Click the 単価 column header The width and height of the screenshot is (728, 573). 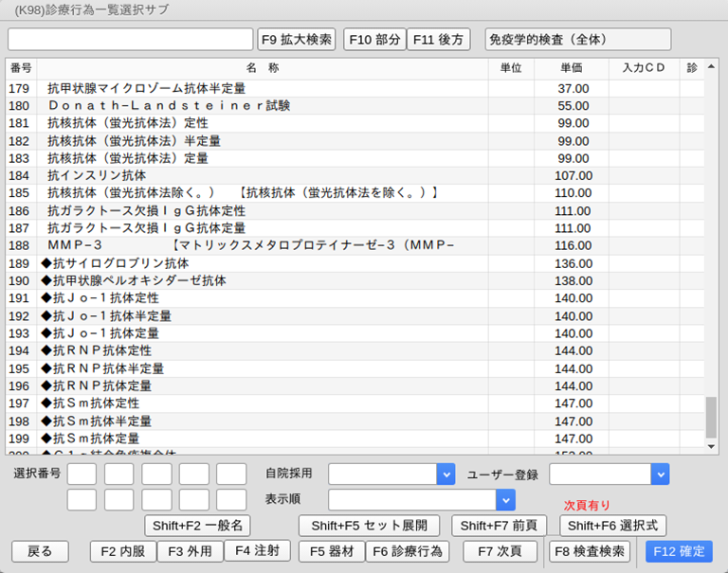571,68
